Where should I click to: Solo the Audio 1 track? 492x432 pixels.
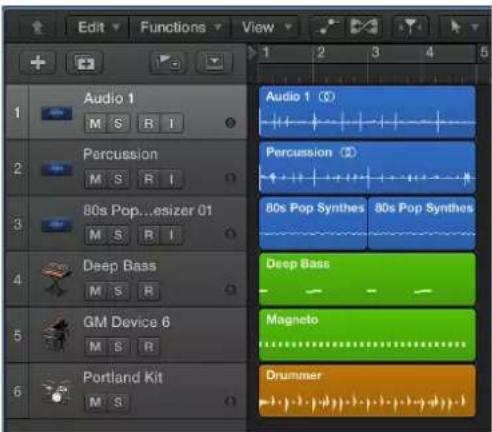pos(118,124)
